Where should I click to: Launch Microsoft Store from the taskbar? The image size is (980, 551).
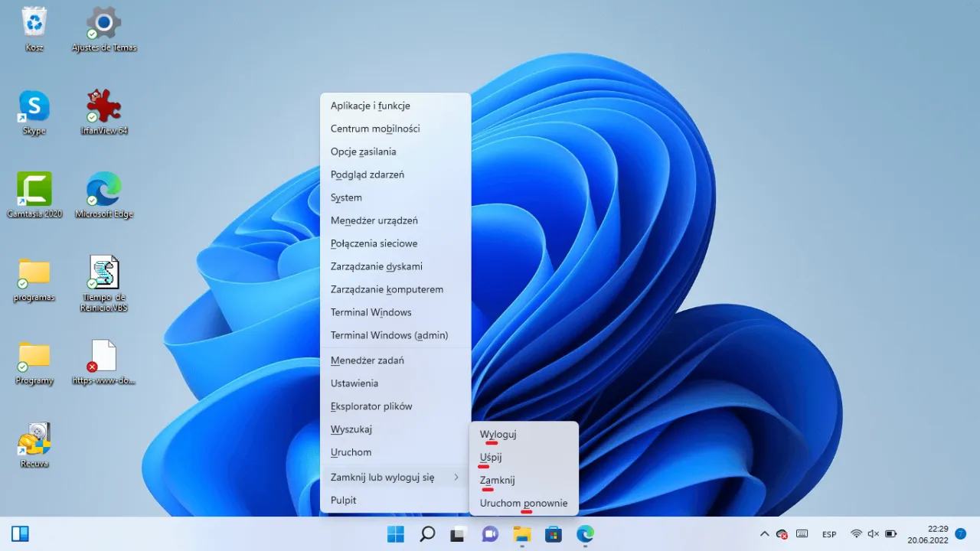click(x=554, y=533)
